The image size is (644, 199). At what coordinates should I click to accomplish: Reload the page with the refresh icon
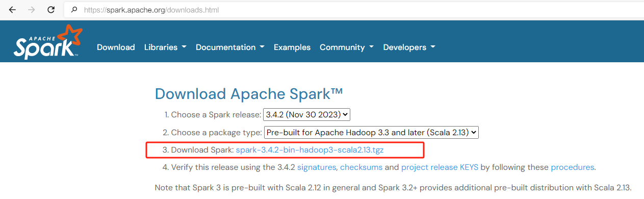pyautogui.click(x=51, y=10)
